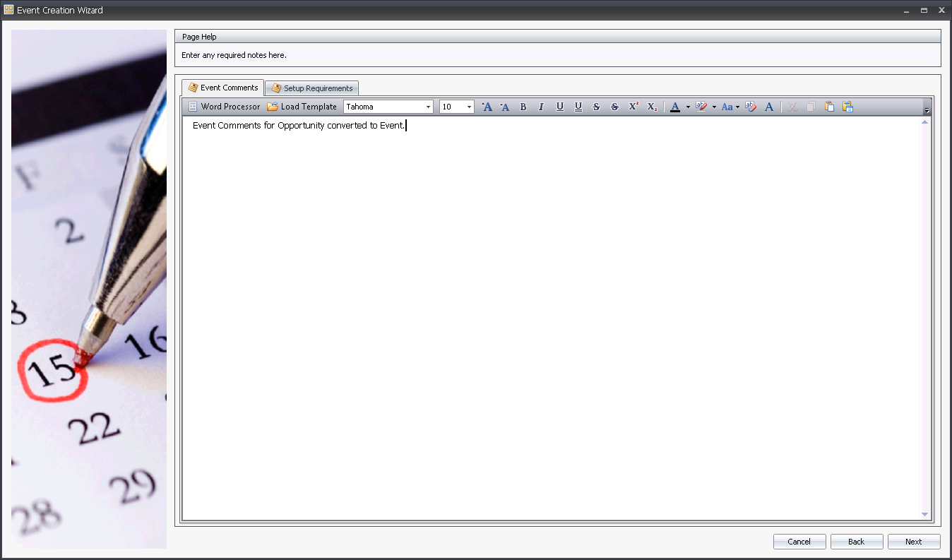Maximize the Event Creation Wizard window
The height and width of the screenshot is (560, 952).
(x=924, y=10)
